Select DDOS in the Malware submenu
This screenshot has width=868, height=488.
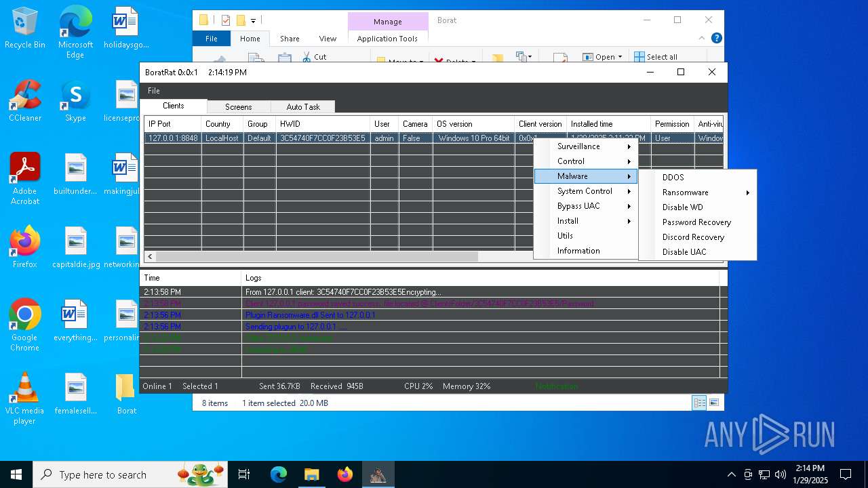pos(698,178)
